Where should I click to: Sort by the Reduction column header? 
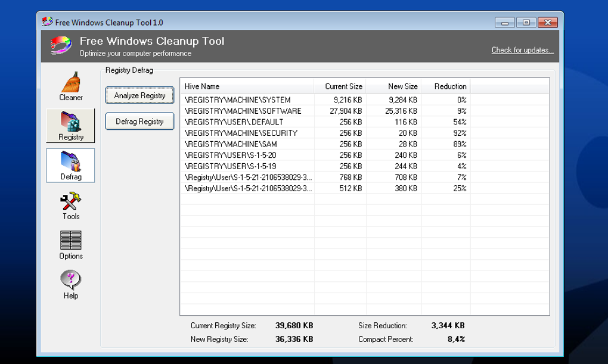pyautogui.click(x=446, y=86)
